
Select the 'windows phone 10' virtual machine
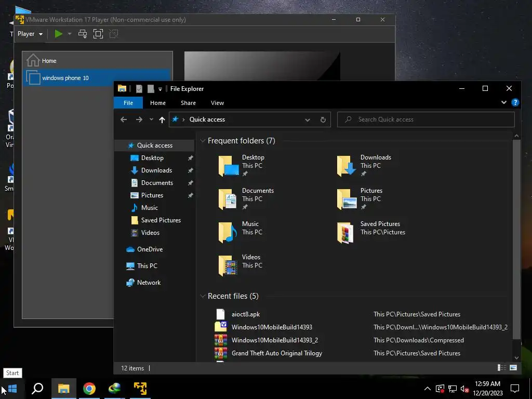[97, 78]
